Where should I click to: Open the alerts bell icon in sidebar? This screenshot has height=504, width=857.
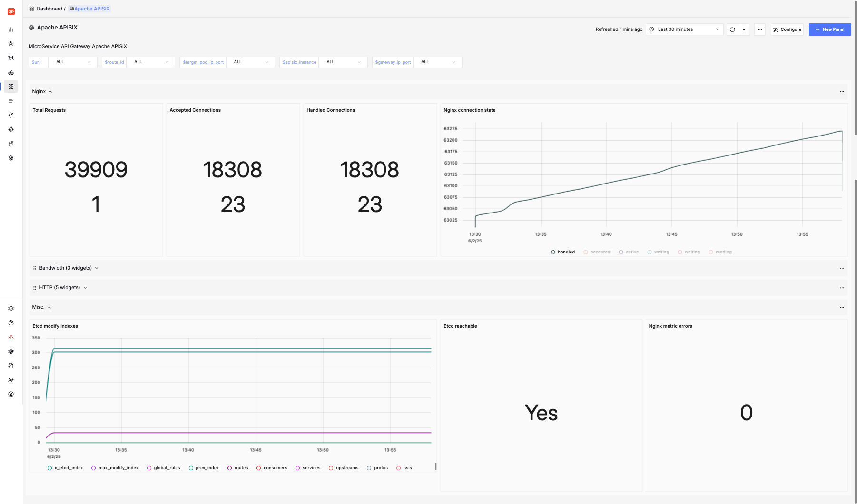pyautogui.click(x=11, y=115)
